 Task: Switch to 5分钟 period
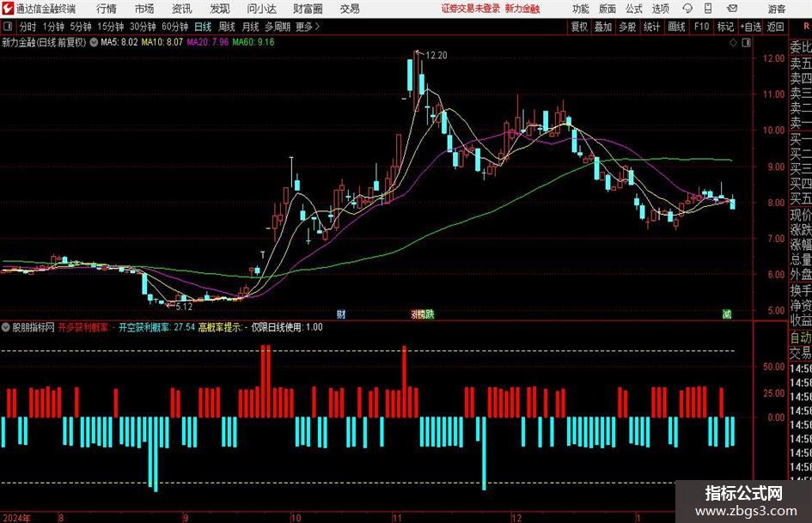80,27
